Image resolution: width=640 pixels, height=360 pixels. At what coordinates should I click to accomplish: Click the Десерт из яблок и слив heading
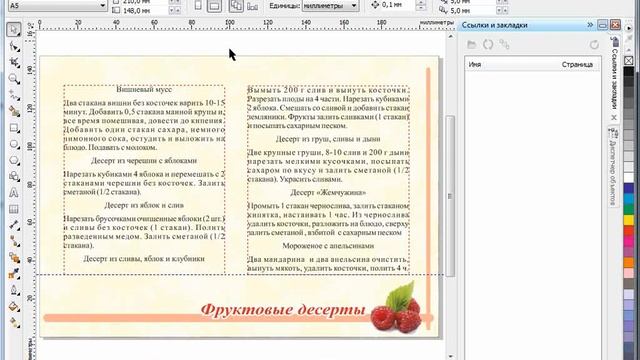pos(144,205)
